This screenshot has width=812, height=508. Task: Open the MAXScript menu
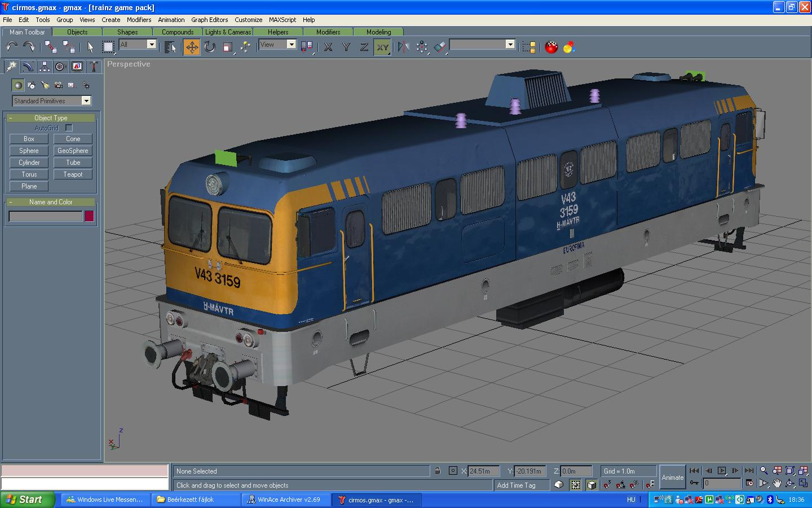click(x=282, y=20)
